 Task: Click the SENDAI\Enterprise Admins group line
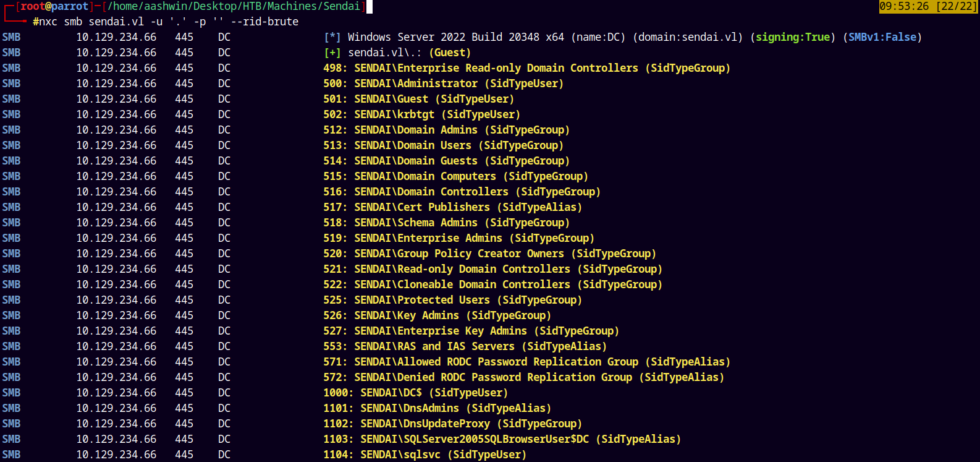tap(458, 239)
